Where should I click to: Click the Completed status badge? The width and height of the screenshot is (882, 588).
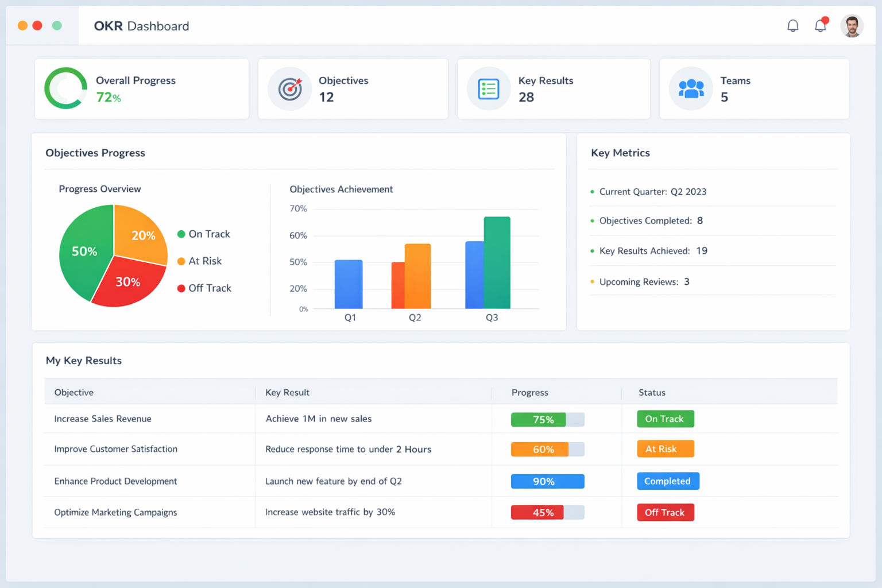coord(668,481)
